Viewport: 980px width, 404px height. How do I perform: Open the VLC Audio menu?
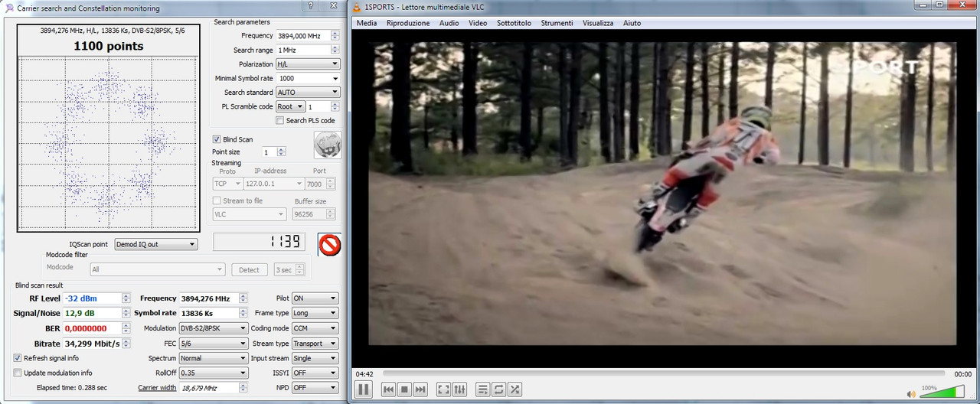[449, 23]
